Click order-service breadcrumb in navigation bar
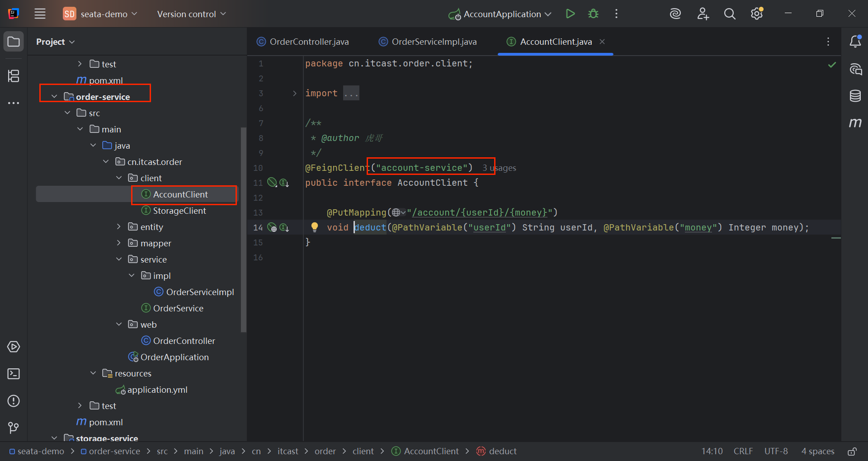Image resolution: width=868 pixels, height=461 pixels. [x=110, y=451]
